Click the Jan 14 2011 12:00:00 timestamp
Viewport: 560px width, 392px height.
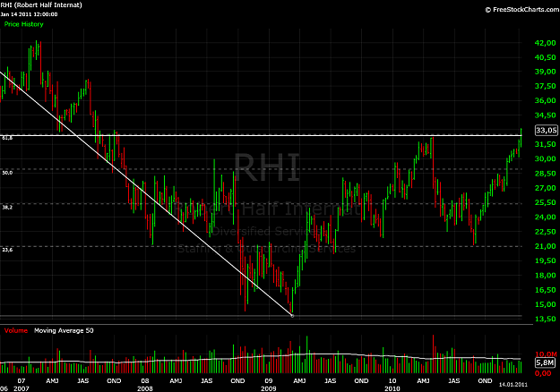point(29,14)
